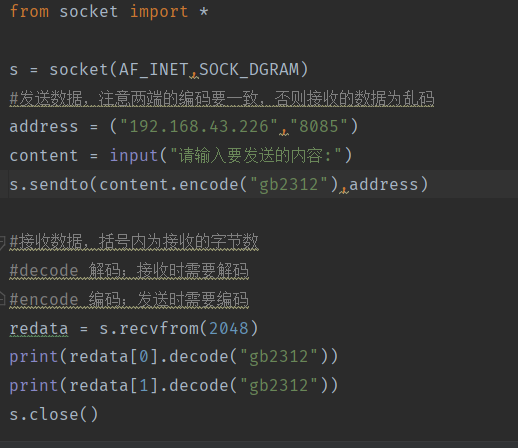This screenshot has height=448, width=518.
Task: Click the sendto method name
Action: click(x=59, y=184)
